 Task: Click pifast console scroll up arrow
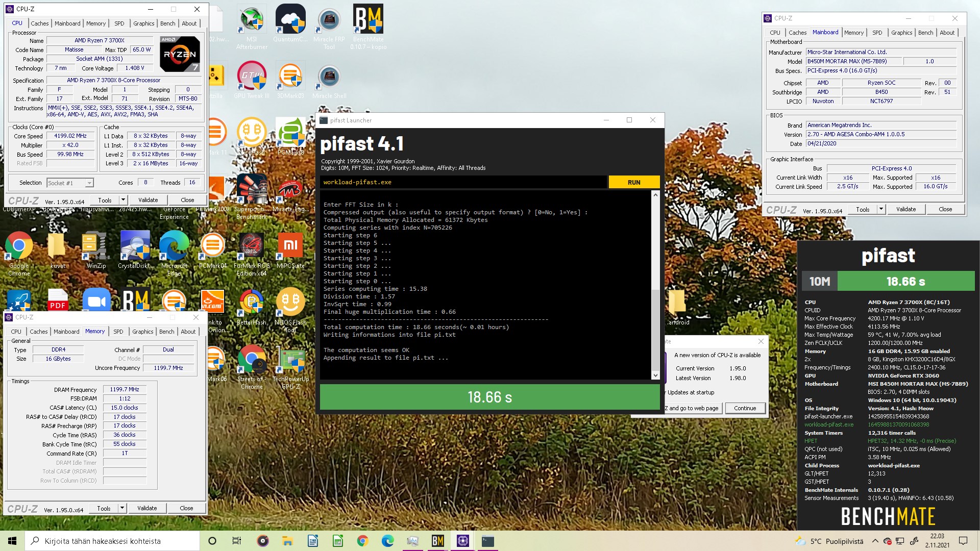(656, 194)
